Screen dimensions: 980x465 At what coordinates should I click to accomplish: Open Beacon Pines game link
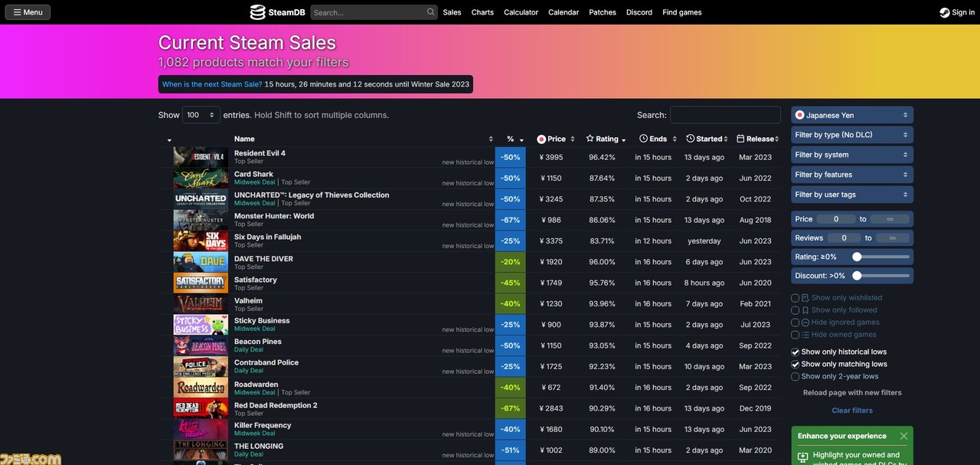point(257,342)
